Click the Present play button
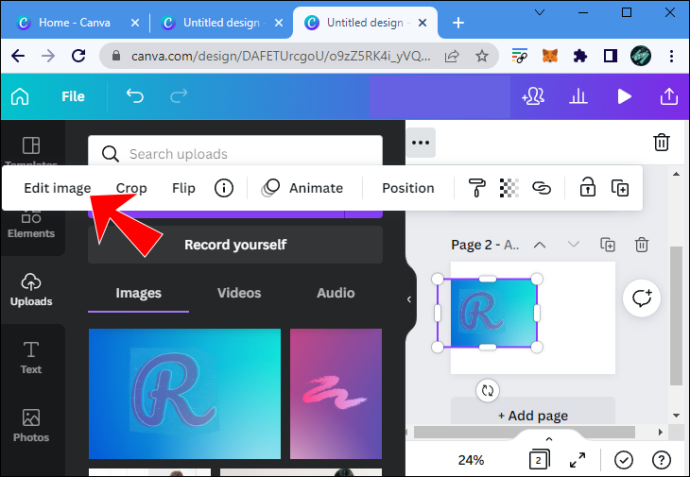Image resolution: width=690 pixels, height=477 pixels. coord(624,96)
